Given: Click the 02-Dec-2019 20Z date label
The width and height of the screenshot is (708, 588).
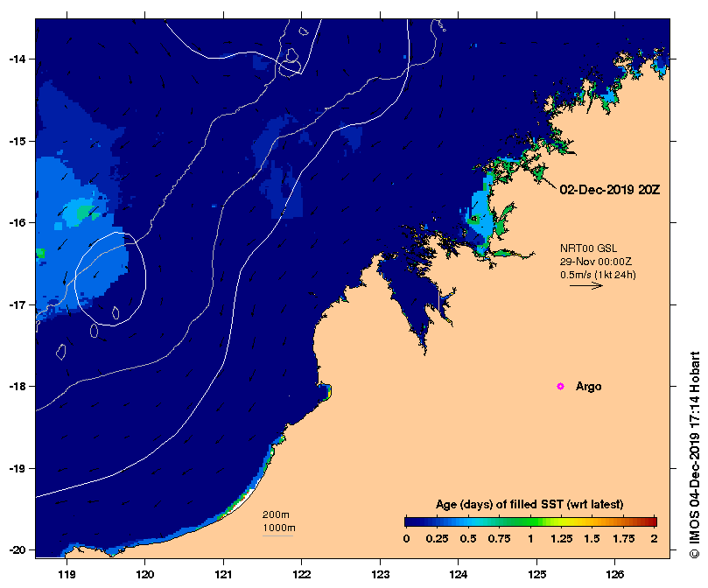Looking at the screenshot, I should pyautogui.click(x=610, y=190).
